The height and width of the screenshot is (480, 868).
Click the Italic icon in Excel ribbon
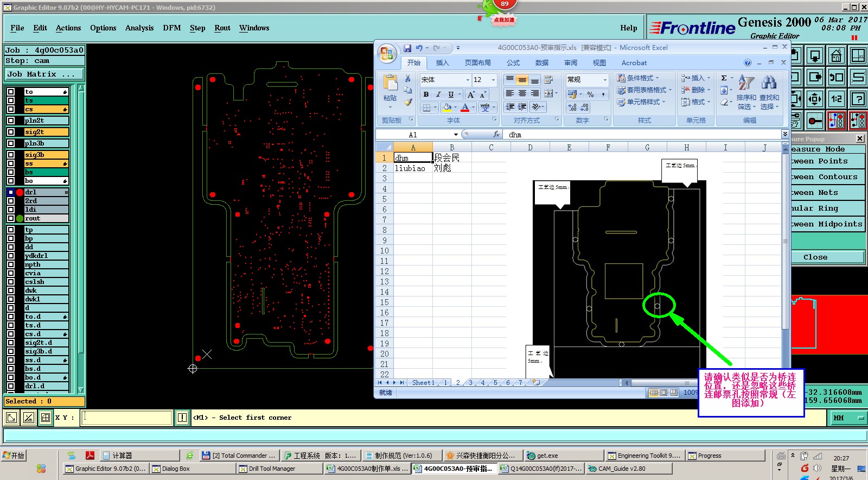(x=438, y=94)
